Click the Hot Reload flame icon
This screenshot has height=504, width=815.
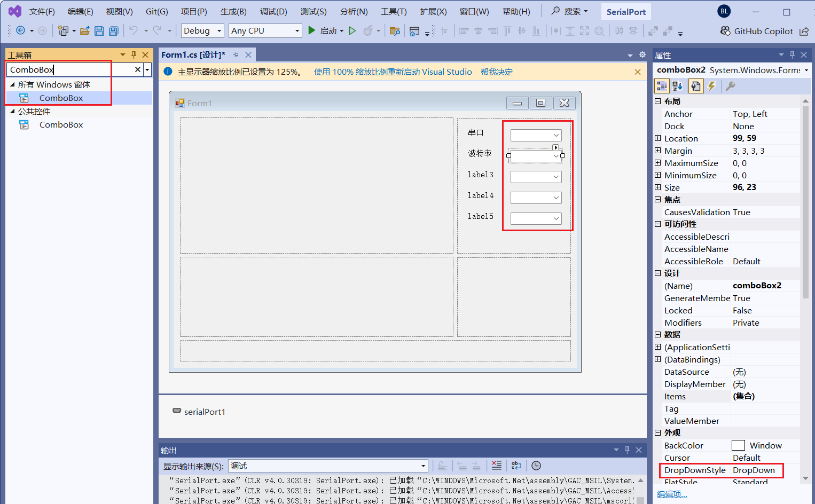click(x=368, y=31)
